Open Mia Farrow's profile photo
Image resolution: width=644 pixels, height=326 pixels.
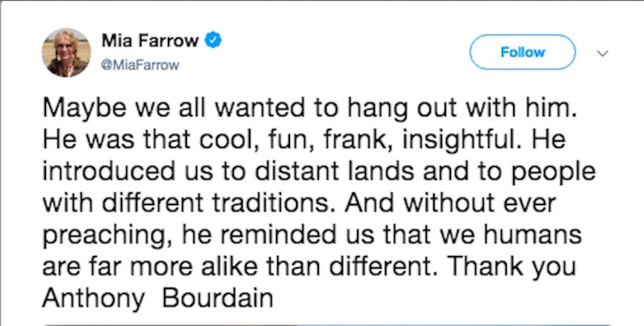coord(66,52)
